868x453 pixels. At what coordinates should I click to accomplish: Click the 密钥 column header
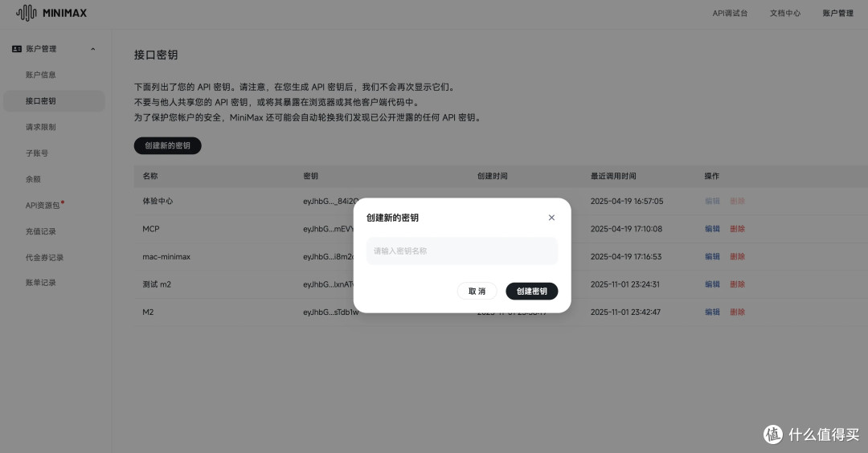[310, 176]
